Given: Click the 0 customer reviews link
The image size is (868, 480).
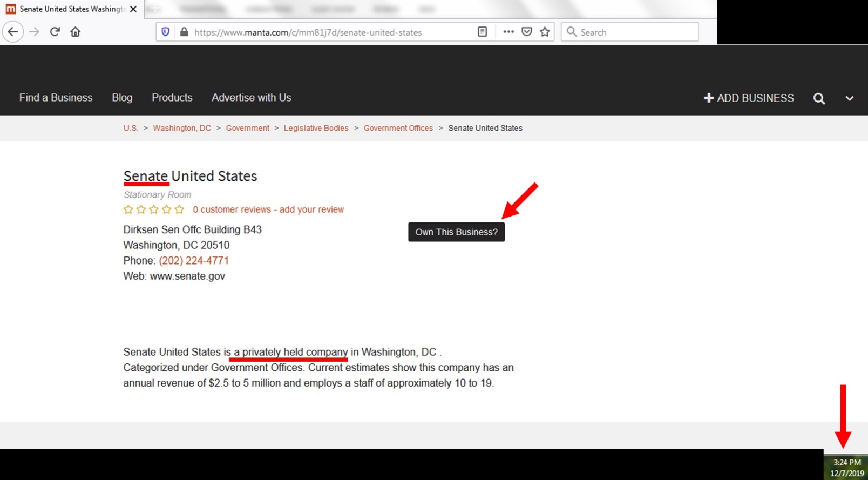Looking at the screenshot, I should pos(232,209).
